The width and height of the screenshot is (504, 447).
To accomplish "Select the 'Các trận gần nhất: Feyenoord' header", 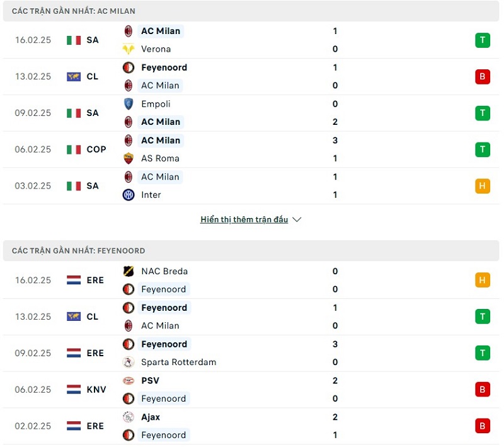I will 79,250.
